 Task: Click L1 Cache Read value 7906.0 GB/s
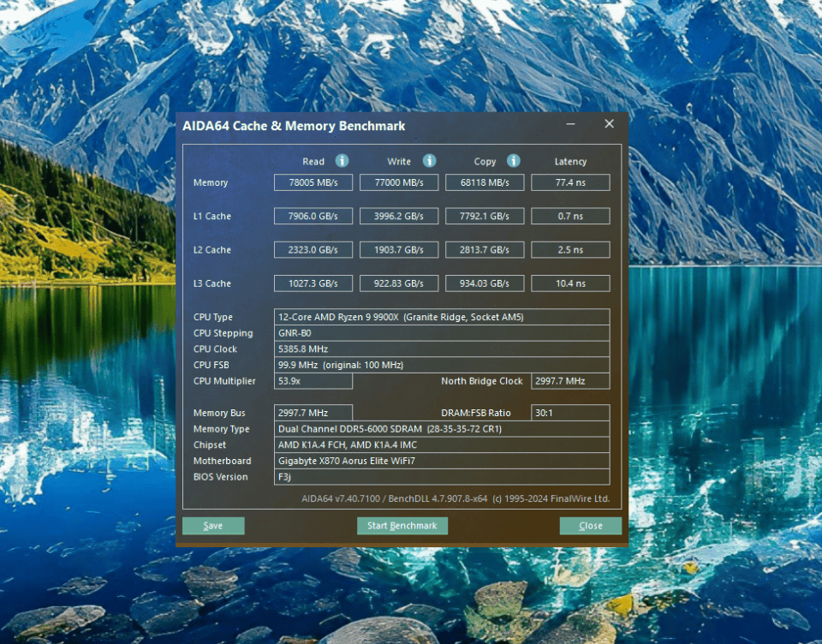313,216
